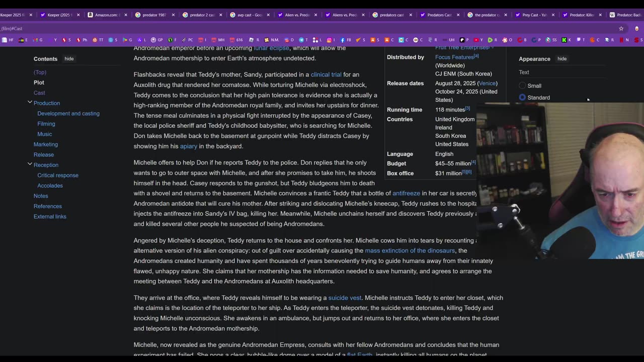
Task: Open the lunar eclipse article link
Action: click(271, 48)
